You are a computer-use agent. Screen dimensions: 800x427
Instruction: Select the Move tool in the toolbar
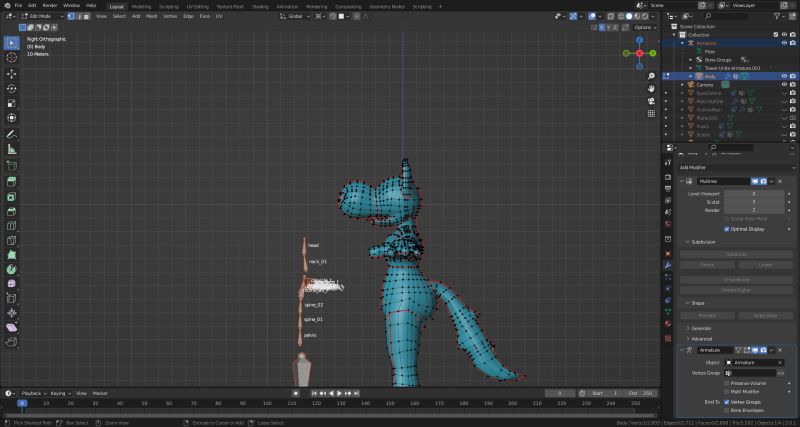[11, 73]
